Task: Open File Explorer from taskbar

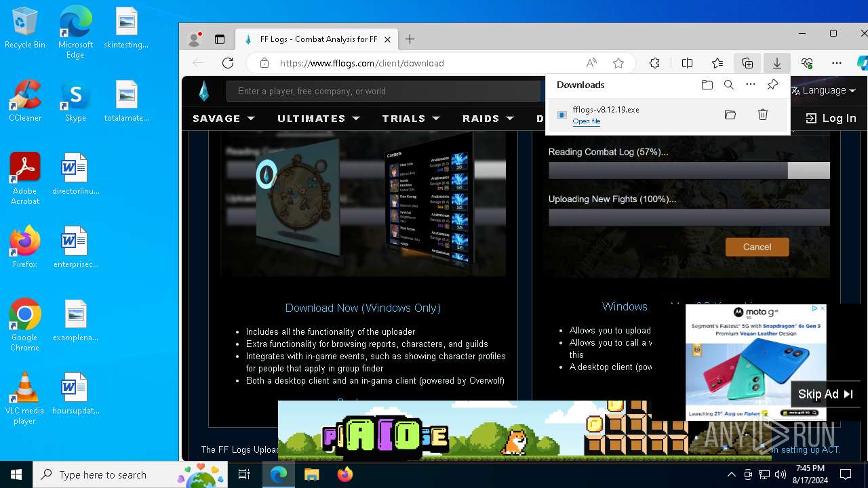Action: [311, 474]
